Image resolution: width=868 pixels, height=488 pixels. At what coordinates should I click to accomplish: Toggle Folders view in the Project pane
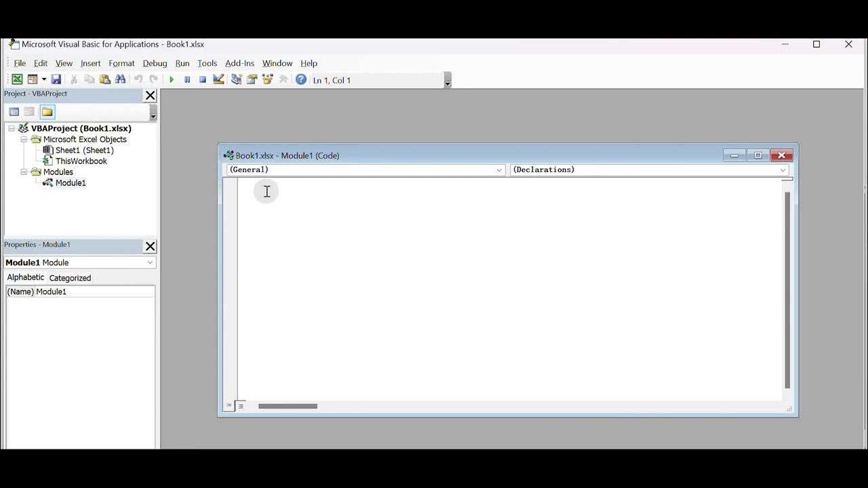pos(47,112)
